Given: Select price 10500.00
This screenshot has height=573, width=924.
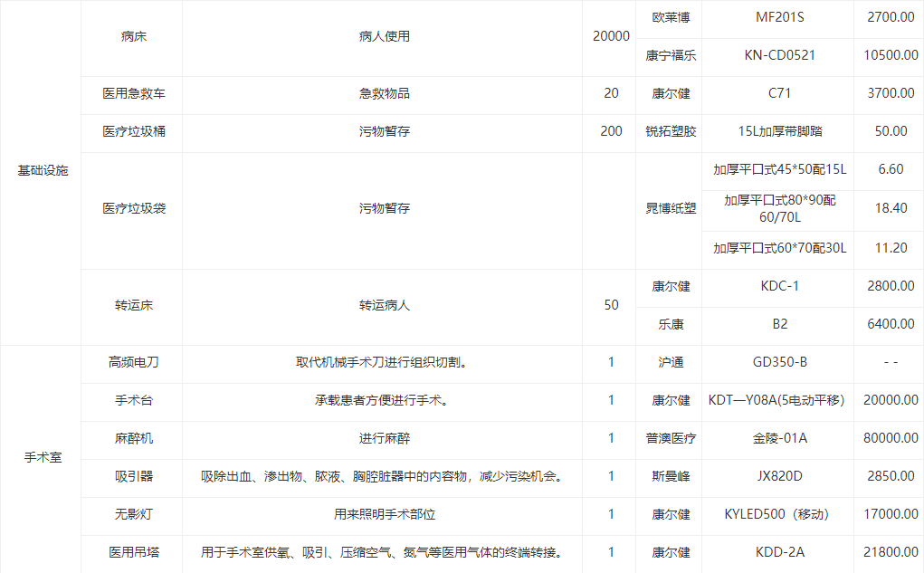Looking at the screenshot, I should click(891, 55).
